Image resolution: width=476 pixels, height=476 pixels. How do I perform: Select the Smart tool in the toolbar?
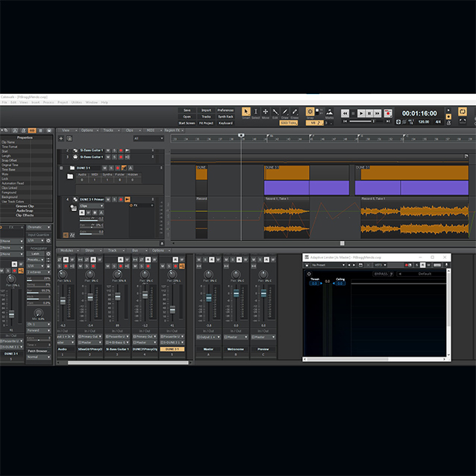(x=246, y=112)
